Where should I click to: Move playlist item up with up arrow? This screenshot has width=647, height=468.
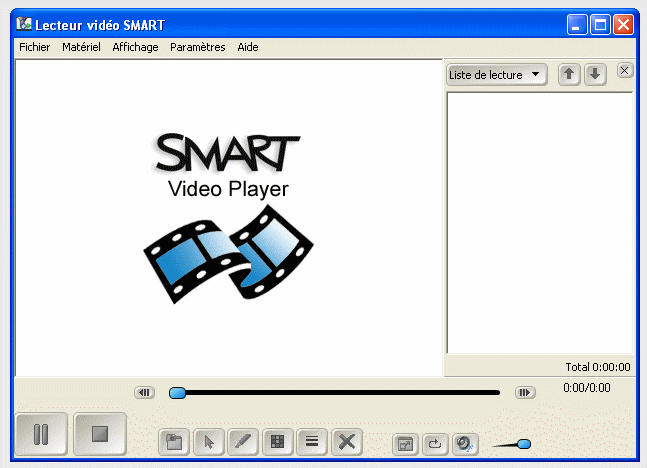(x=569, y=75)
